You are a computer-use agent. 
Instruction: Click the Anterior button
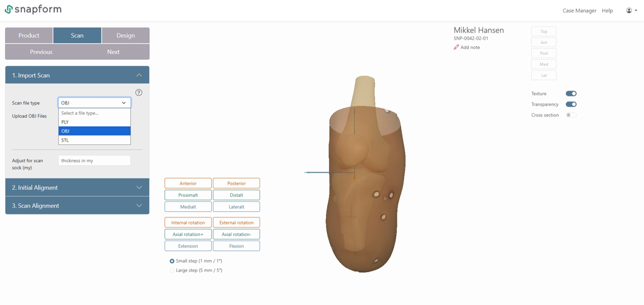[x=188, y=183]
